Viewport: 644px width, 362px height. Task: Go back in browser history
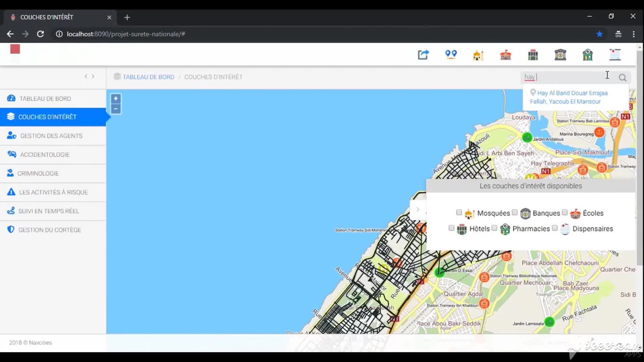[10, 34]
